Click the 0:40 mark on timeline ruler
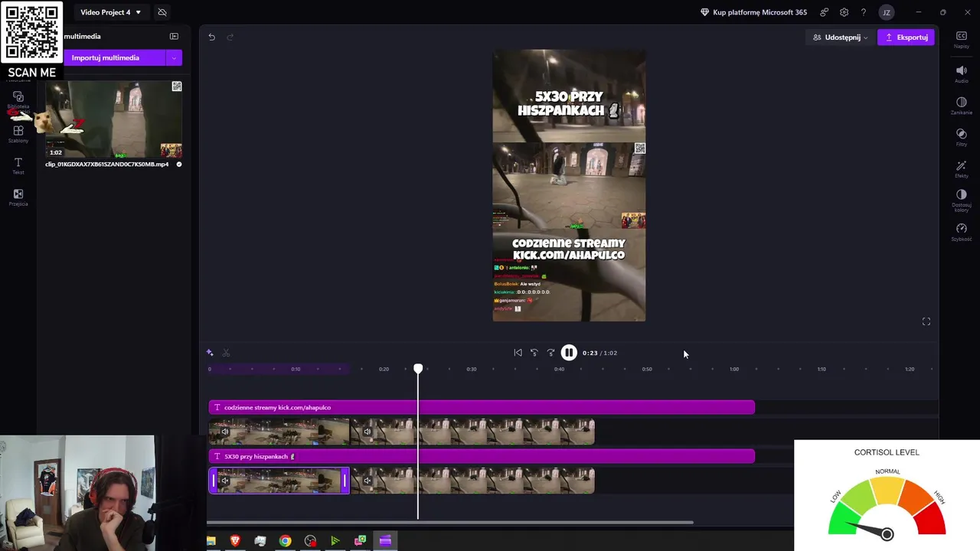Screen dimensions: 980x551 (x=559, y=369)
